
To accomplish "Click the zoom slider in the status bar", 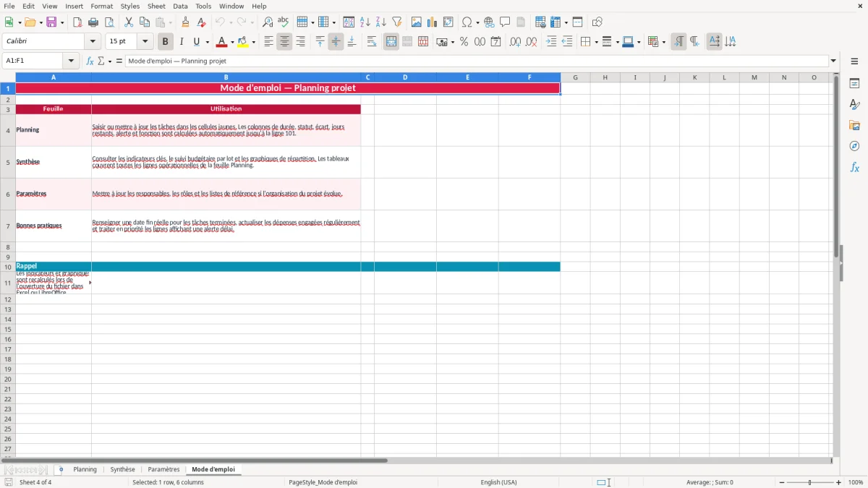I will coord(809,482).
